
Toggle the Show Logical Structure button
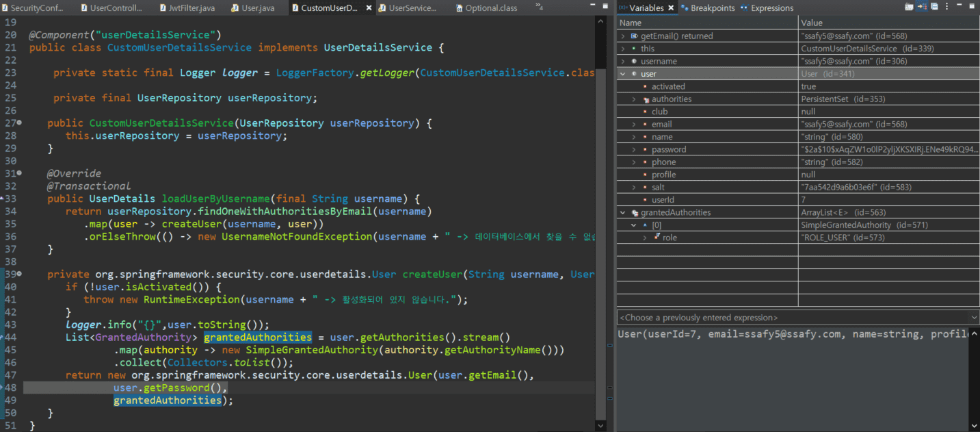[x=921, y=8]
